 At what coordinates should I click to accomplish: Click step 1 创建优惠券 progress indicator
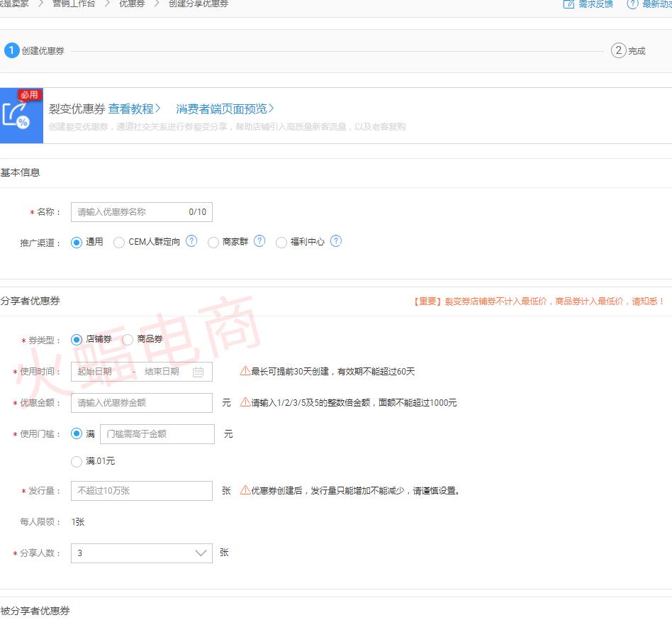coord(12,50)
